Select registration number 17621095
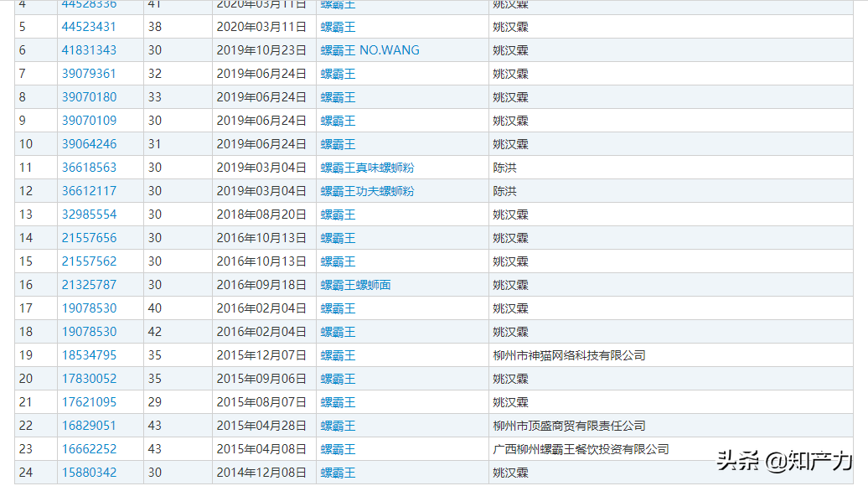Screen dimensions: 868x486 (89, 402)
